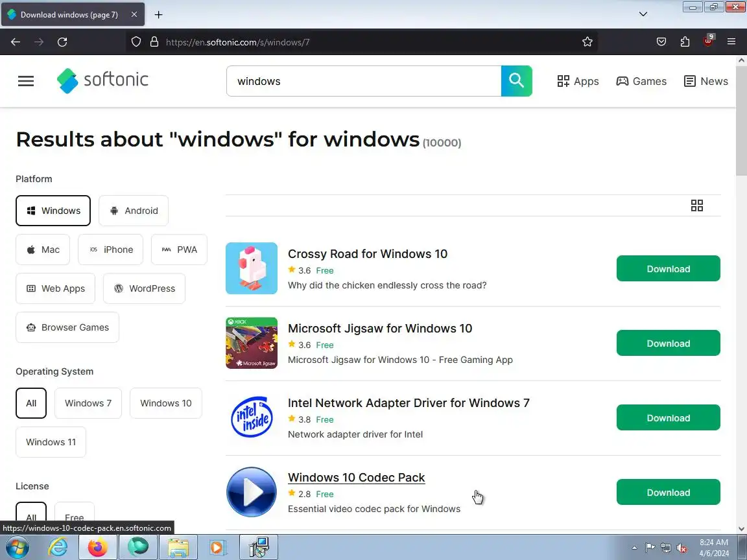Select the Windows 7 operating system filter
The image size is (747, 560).
pos(88,403)
